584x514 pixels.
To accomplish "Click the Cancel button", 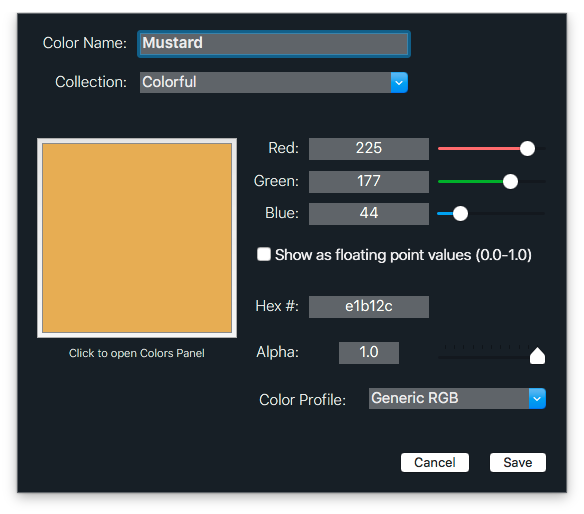I will (435, 462).
